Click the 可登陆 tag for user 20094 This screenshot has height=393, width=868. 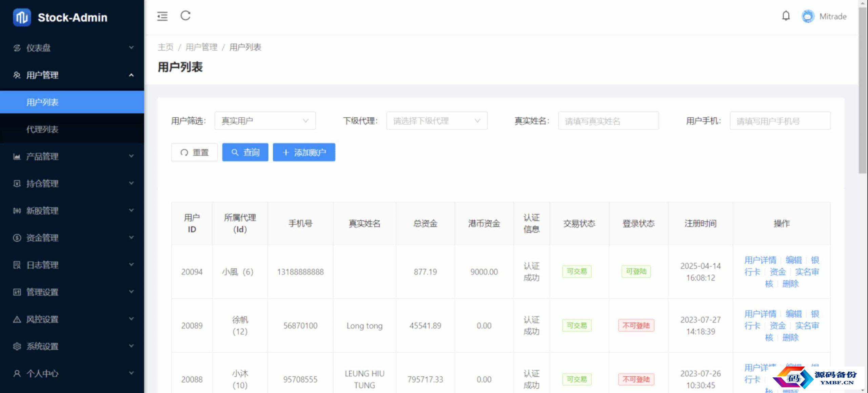(636, 272)
